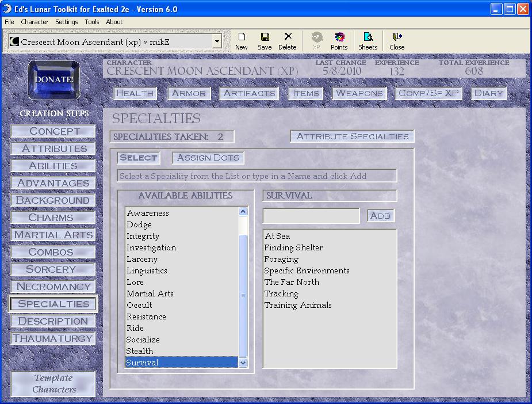
Task: Click the Specialties creation step button
Action: click(53, 304)
